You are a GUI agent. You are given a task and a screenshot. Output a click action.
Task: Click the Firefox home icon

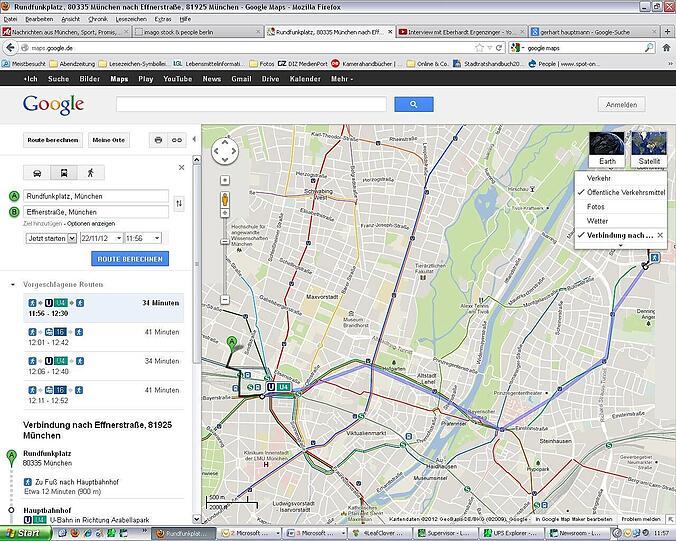tap(666, 47)
